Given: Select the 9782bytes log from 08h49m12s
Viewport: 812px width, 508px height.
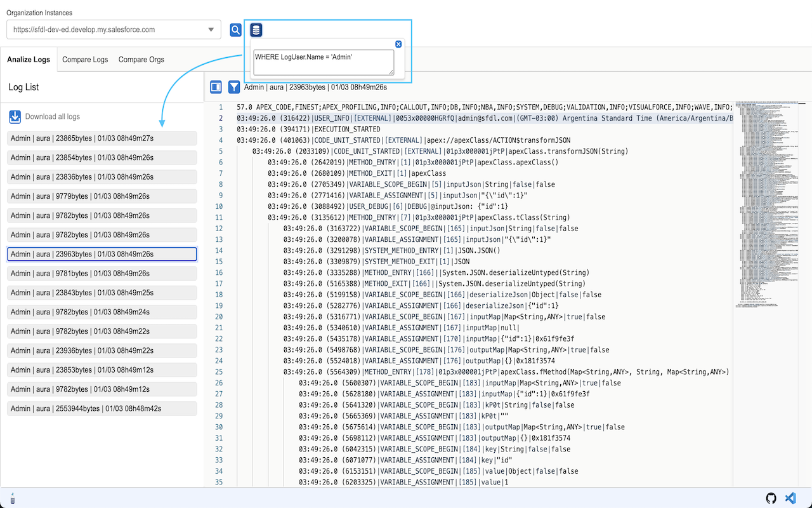Looking at the screenshot, I should (102, 389).
